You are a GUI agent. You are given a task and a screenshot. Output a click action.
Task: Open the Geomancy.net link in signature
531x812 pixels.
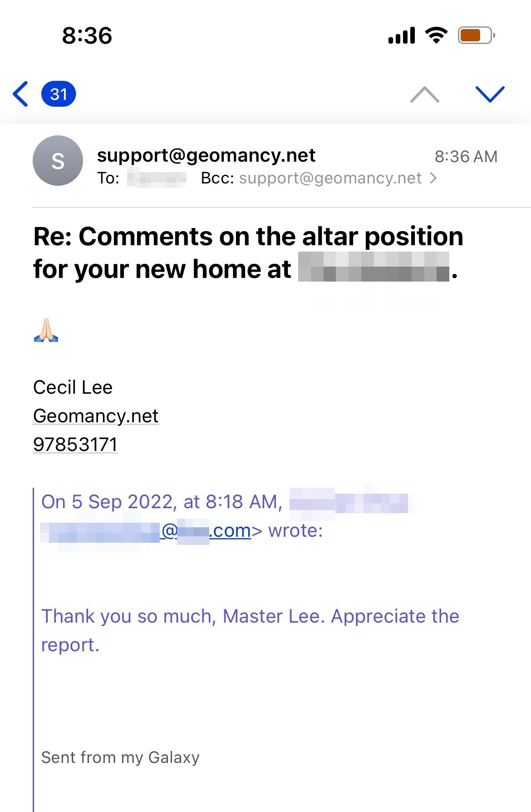[96, 416]
